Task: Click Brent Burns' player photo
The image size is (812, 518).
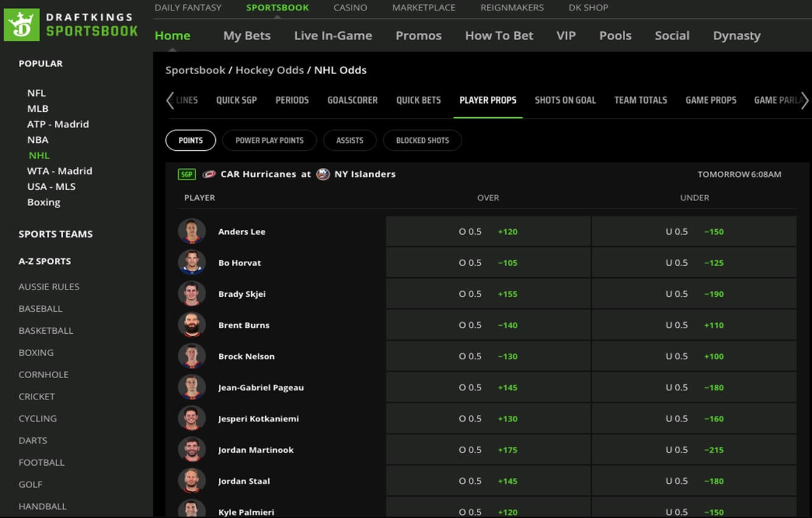Action: (192, 325)
